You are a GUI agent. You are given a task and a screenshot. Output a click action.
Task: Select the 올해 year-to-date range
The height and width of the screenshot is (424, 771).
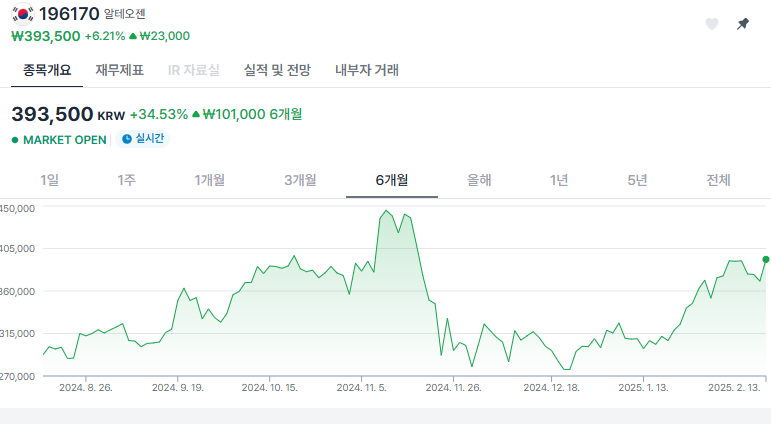(479, 180)
